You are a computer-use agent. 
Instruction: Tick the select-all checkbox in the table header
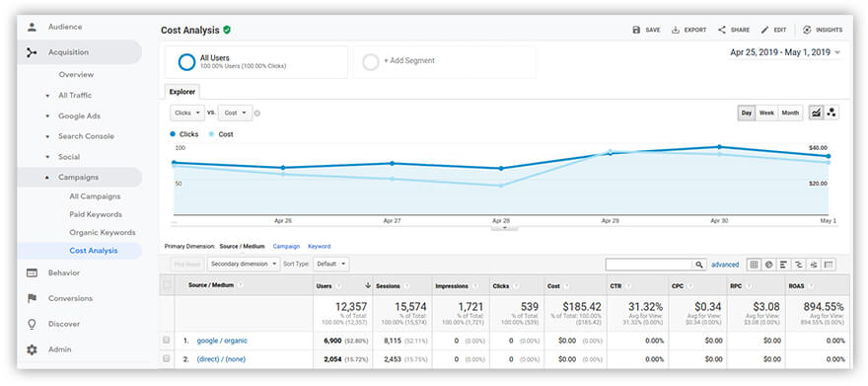[x=167, y=285]
